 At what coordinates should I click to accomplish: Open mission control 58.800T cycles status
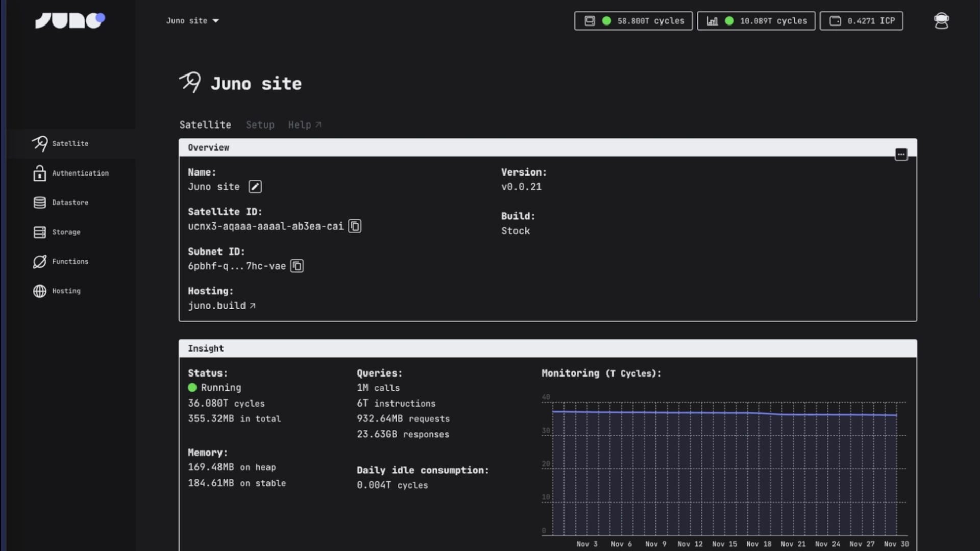[x=633, y=21]
